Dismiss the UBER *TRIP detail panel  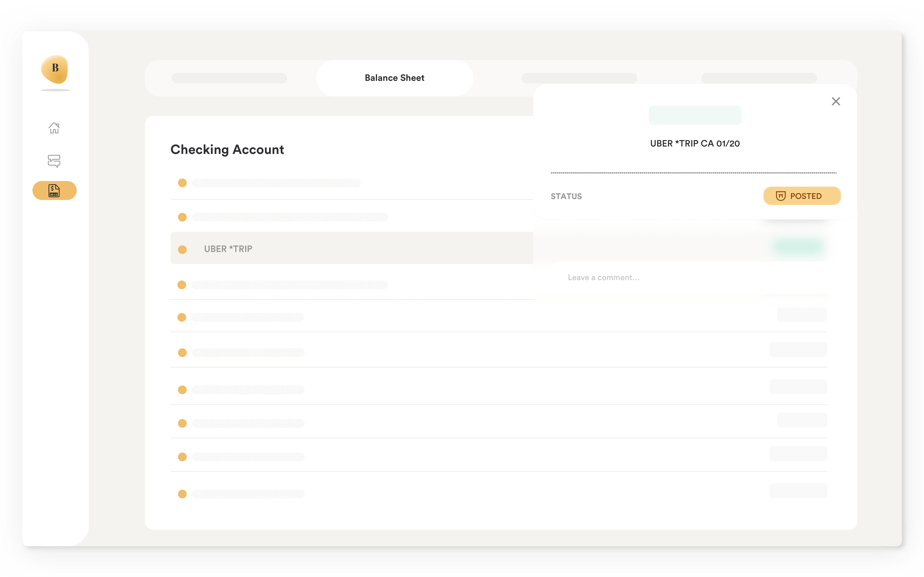pyautogui.click(x=836, y=101)
